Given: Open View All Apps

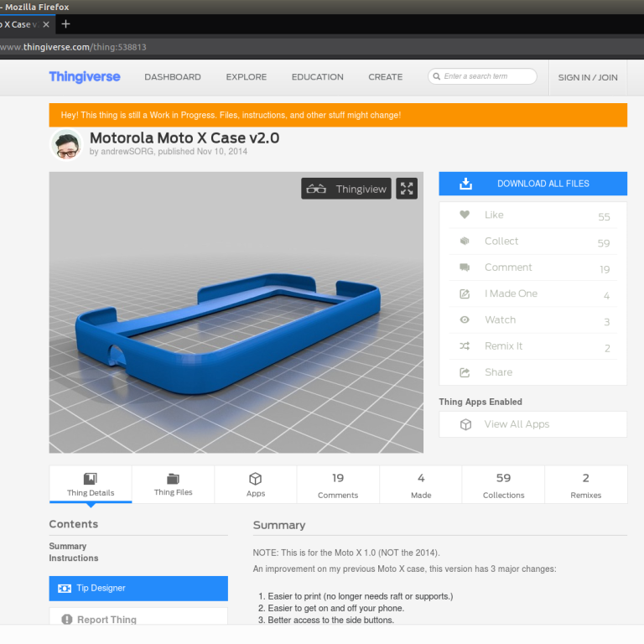Looking at the screenshot, I should coord(532,424).
